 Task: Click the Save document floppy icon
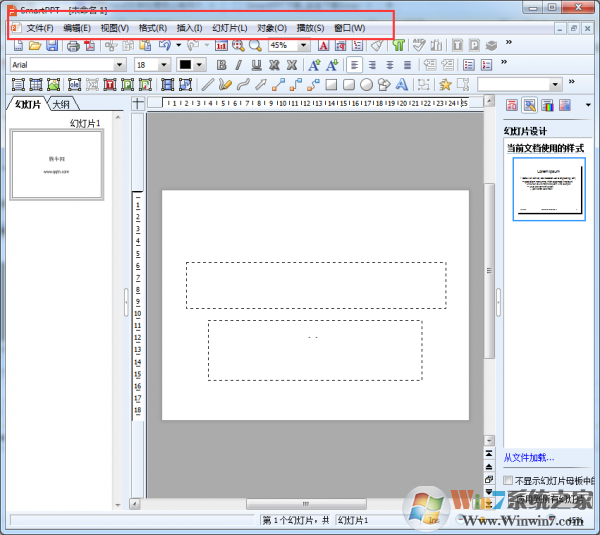coord(52,46)
